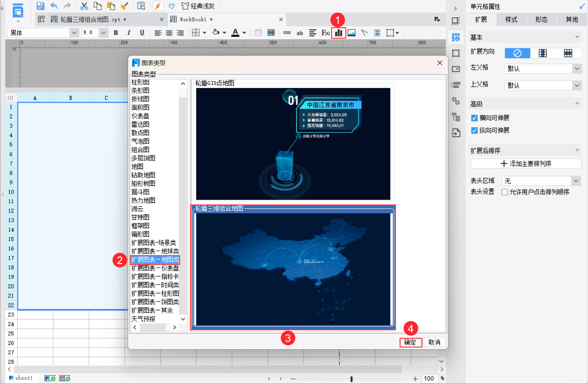588x384 pixels.
Task: Close the 轮播三维组合地图.cpt tab
Action: point(162,20)
